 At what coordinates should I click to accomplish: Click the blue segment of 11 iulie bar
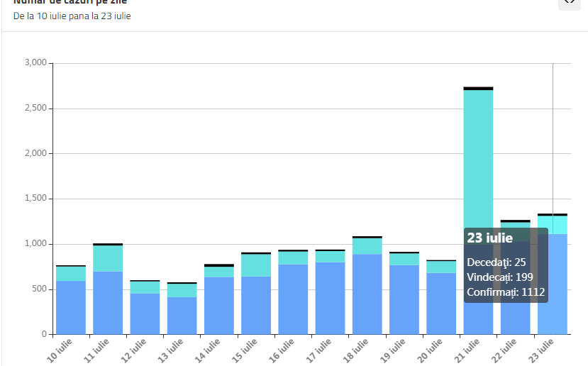(108, 302)
